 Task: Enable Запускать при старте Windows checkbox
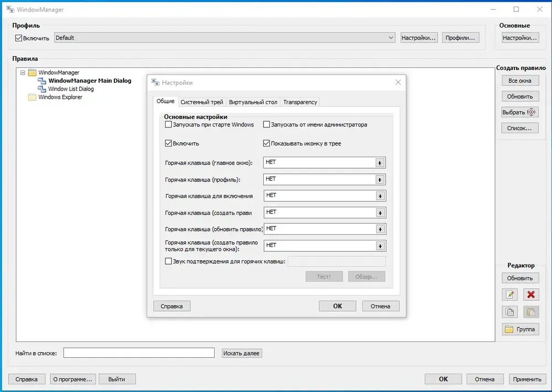pyautogui.click(x=168, y=125)
